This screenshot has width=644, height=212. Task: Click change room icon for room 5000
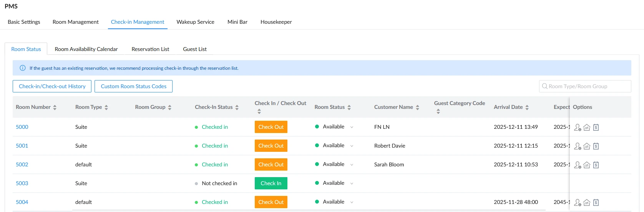(x=587, y=127)
